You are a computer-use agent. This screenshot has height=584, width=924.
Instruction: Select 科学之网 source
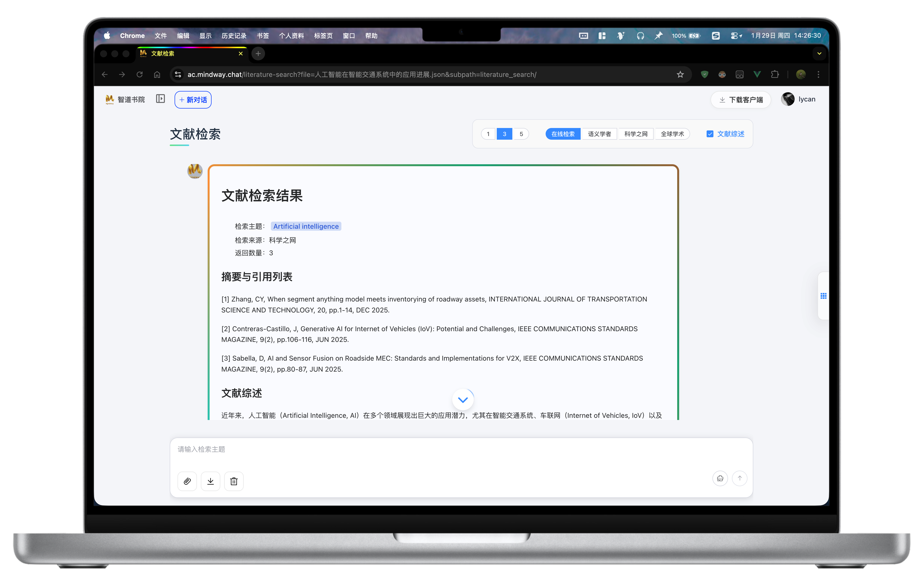(x=636, y=134)
